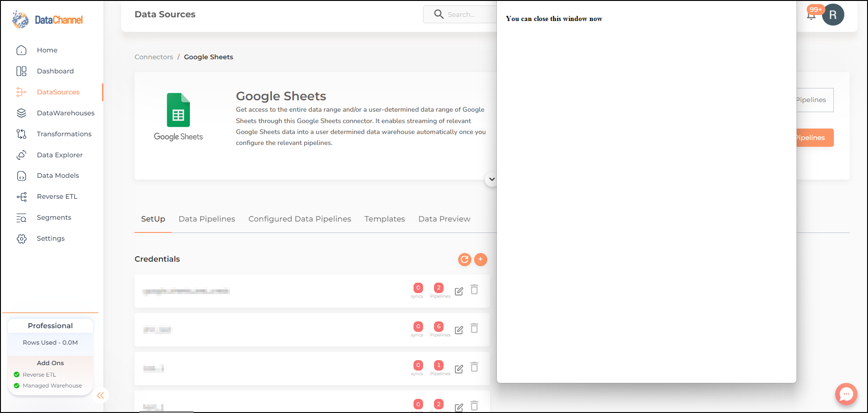Open the user profile avatar R

click(833, 15)
